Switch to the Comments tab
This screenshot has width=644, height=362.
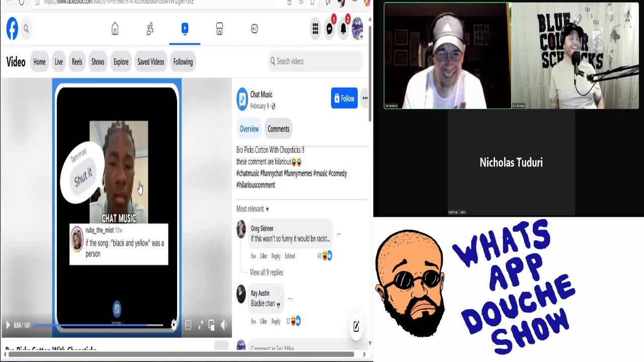click(278, 129)
